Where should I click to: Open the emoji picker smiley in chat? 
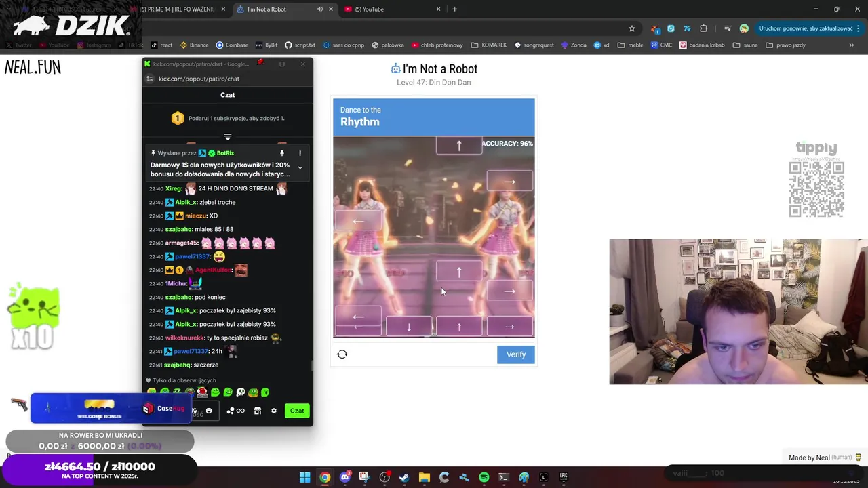point(209,411)
